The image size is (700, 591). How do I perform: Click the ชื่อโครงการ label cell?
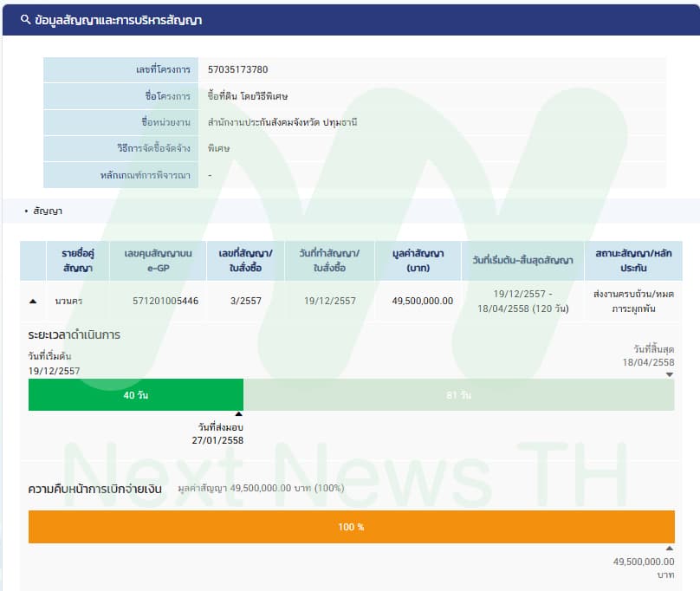point(121,96)
